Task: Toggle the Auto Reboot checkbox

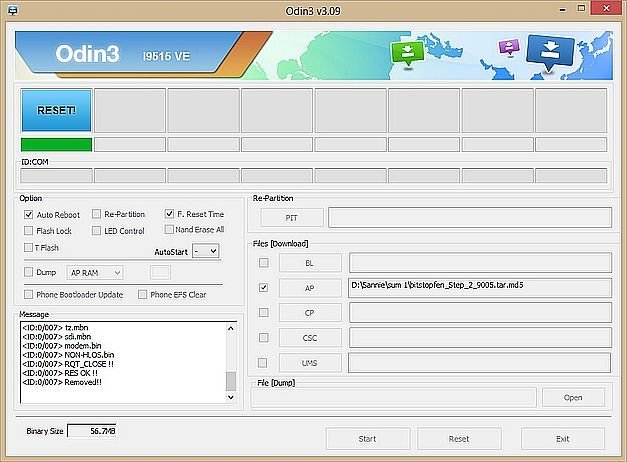Action: point(28,214)
